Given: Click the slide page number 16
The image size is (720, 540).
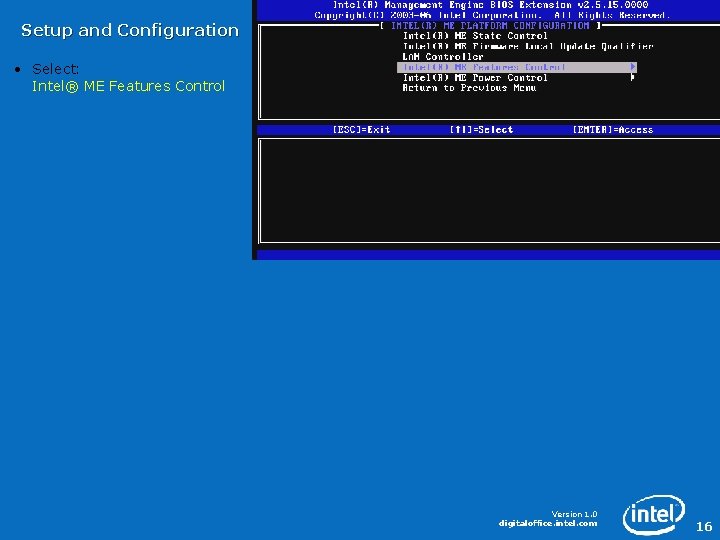Looking at the screenshot, I should 704,526.
